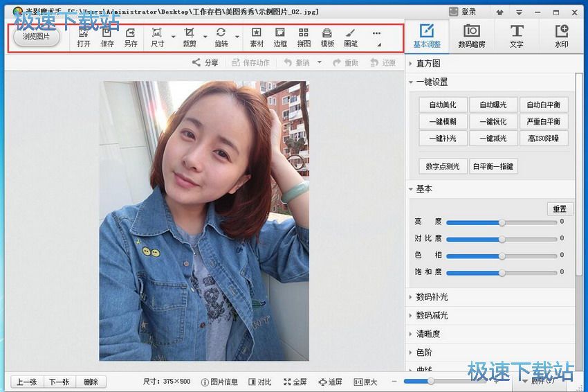
Task: Apply 一键锐化 sharpen
Action: tap(493, 122)
